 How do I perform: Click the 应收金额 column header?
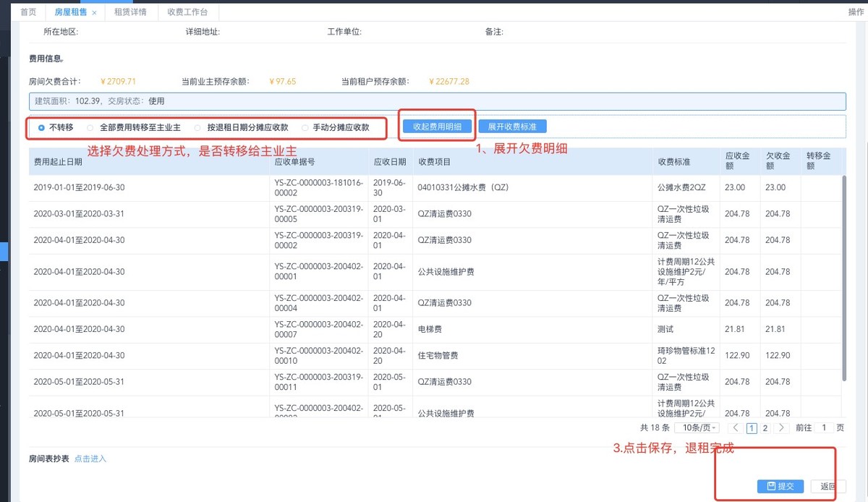click(739, 162)
